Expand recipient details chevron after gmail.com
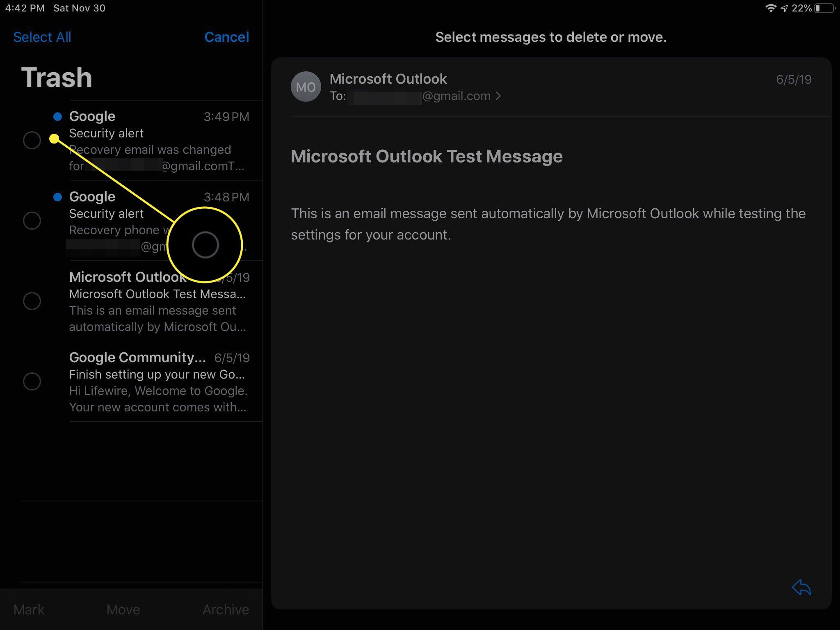This screenshot has height=630, width=840. (498, 96)
